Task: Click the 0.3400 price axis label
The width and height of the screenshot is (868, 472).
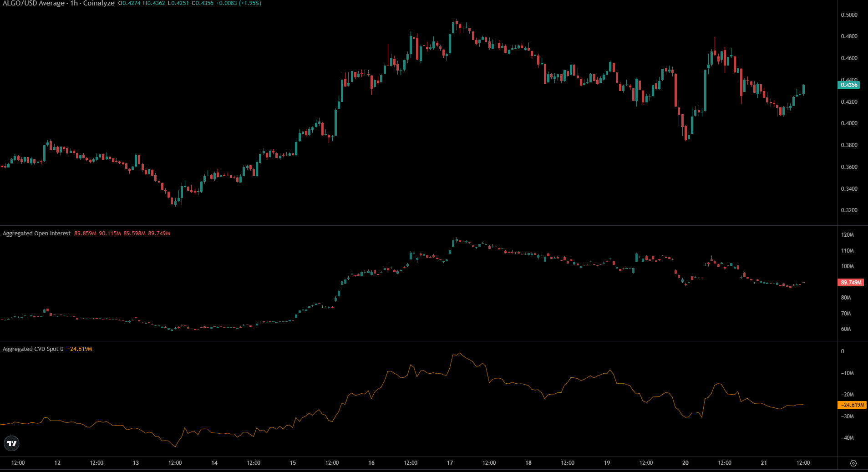Action: pos(849,189)
